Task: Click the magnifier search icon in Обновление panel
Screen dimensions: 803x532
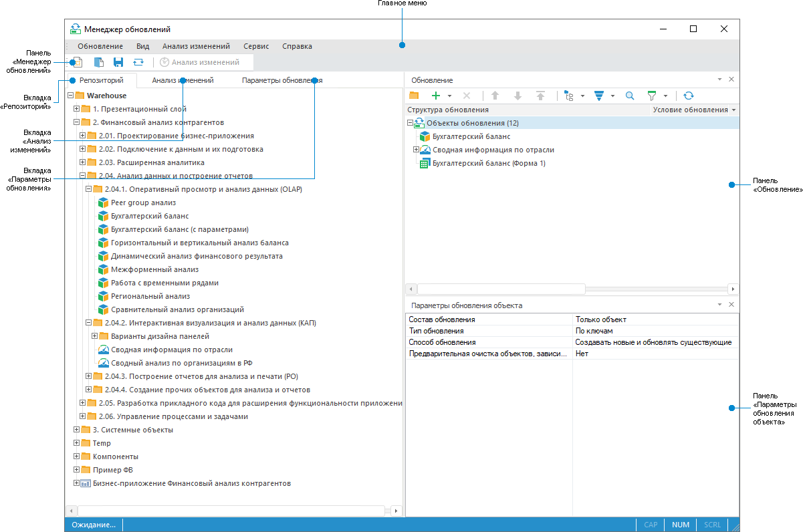Action: click(630, 96)
